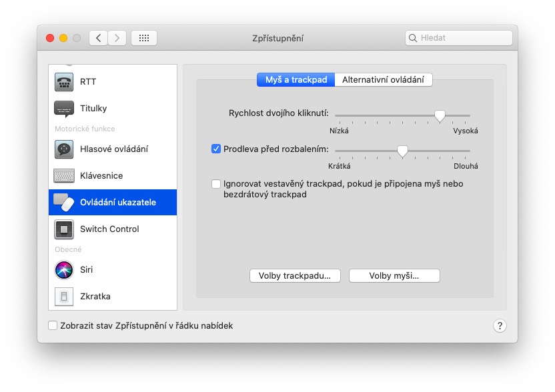Open Volby trackpadu... options
Screen dimensions: 555x392
[x=295, y=275]
